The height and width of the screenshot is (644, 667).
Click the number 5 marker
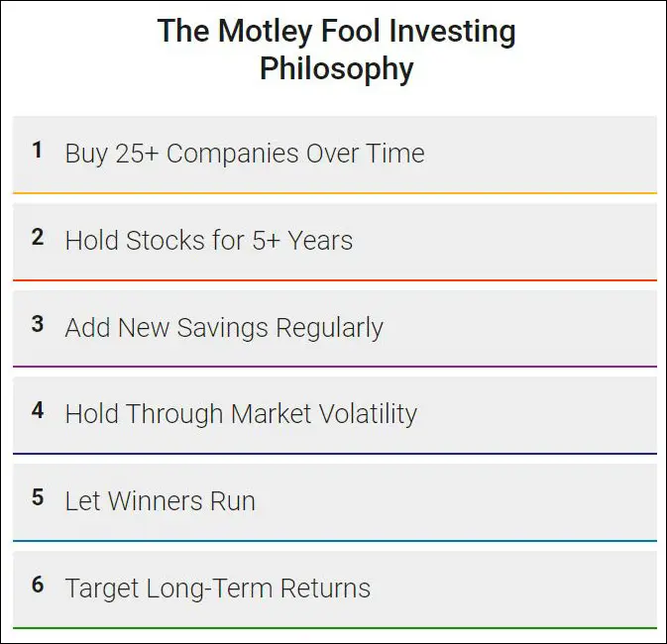click(x=38, y=498)
